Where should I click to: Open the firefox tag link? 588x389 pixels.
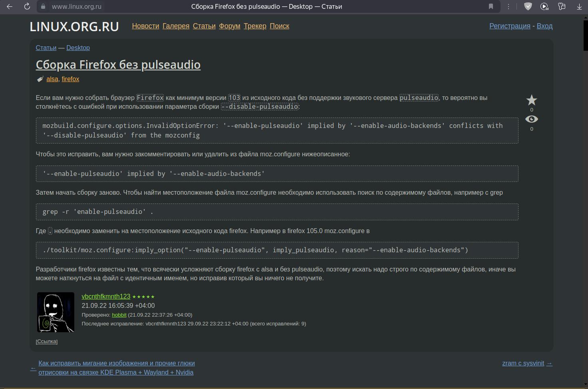pos(70,79)
